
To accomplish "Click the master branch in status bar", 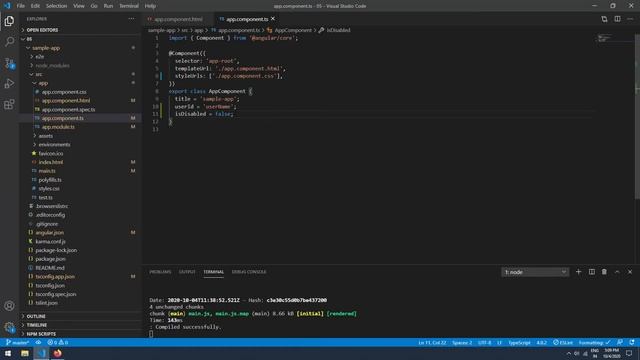I will coord(17,342).
